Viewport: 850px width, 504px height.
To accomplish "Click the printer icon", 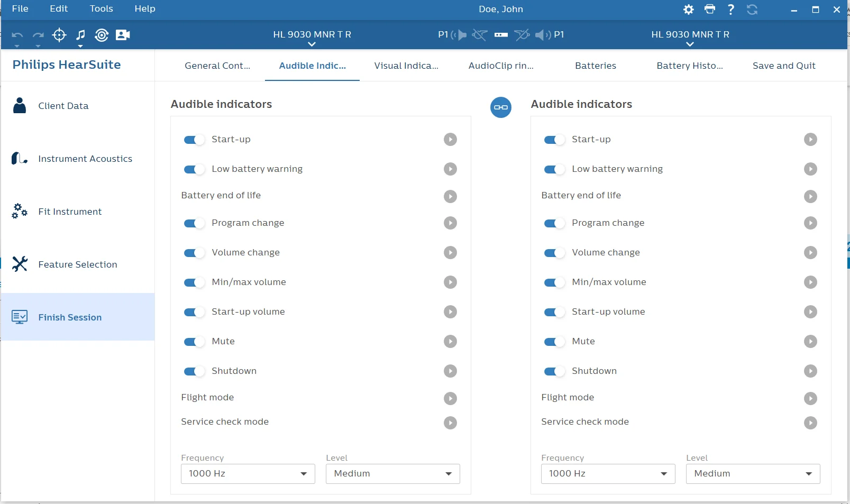I will pyautogui.click(x=710, y=9).
